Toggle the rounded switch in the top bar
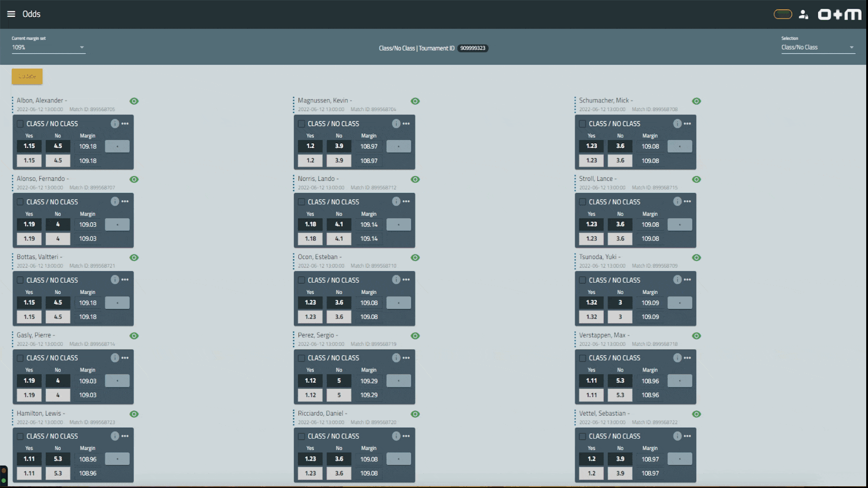The width and height of the screenshot is (868, 488). pyautogui.click(x=783, y=14)
